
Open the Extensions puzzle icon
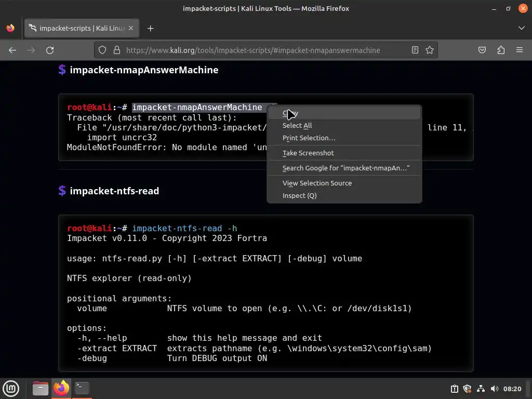click(501, 50)
